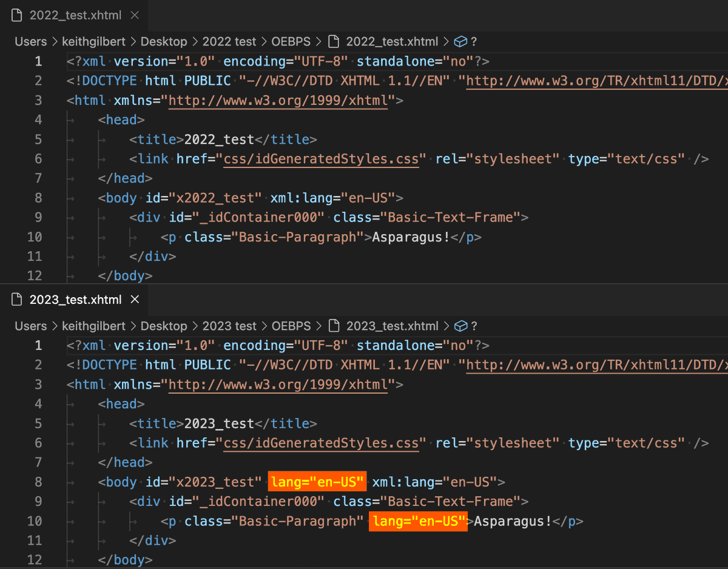Click line number 8 in top editor
The image size is (728, 569).
point(38,198)
